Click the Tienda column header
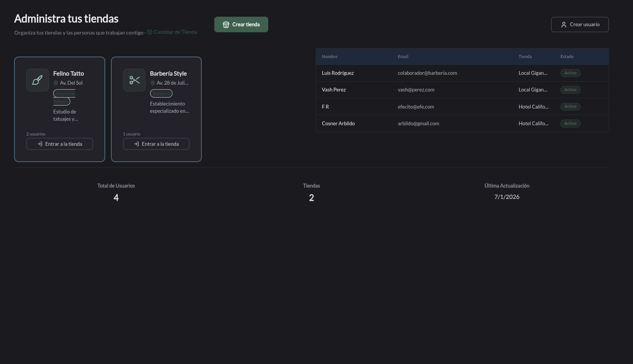Image resolution: width=633 pixels, height=364 pixels. [x=525, y=57]
